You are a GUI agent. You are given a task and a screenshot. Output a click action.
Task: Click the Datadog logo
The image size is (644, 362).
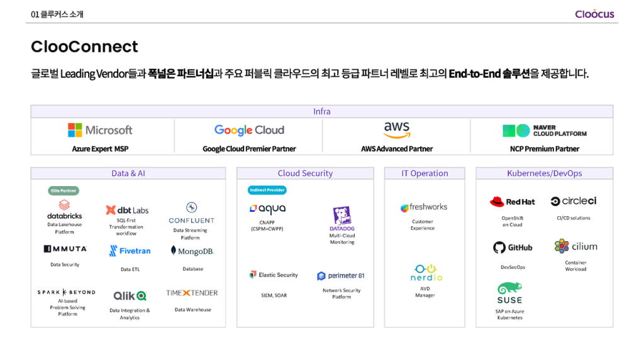click(341, 219)
